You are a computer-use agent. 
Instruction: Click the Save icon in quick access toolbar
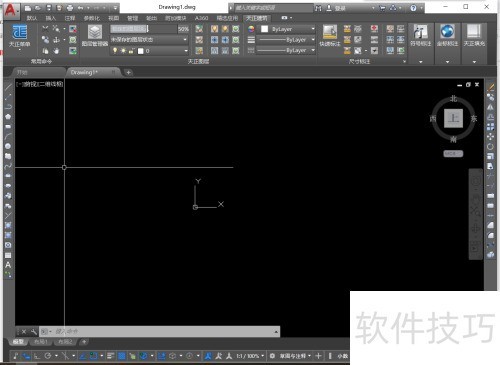(x=49, y=8)
